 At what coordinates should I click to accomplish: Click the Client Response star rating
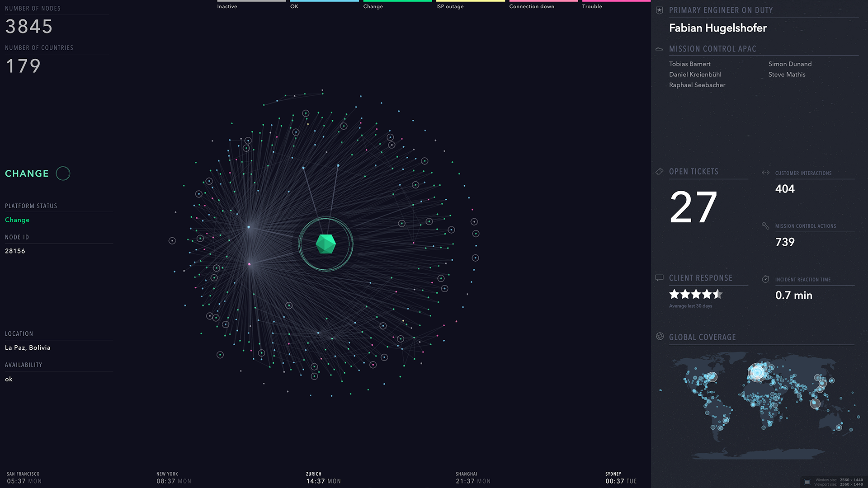696,295
